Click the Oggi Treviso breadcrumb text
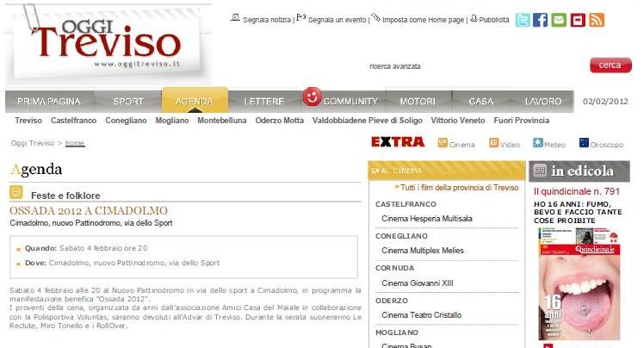644x348 pixels. 33,143
